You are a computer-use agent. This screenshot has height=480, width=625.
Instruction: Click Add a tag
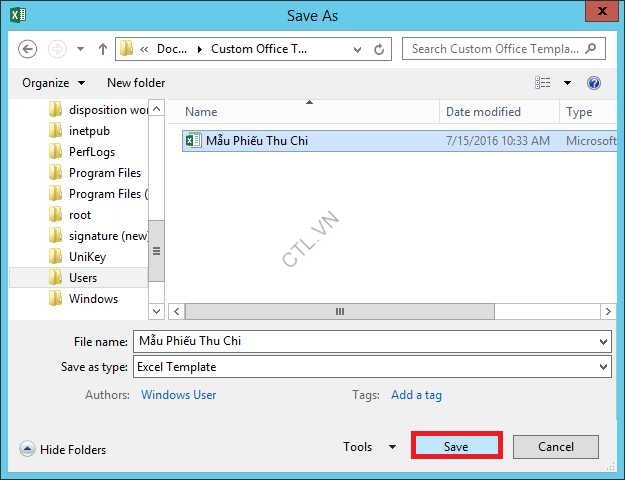[417, 395]
